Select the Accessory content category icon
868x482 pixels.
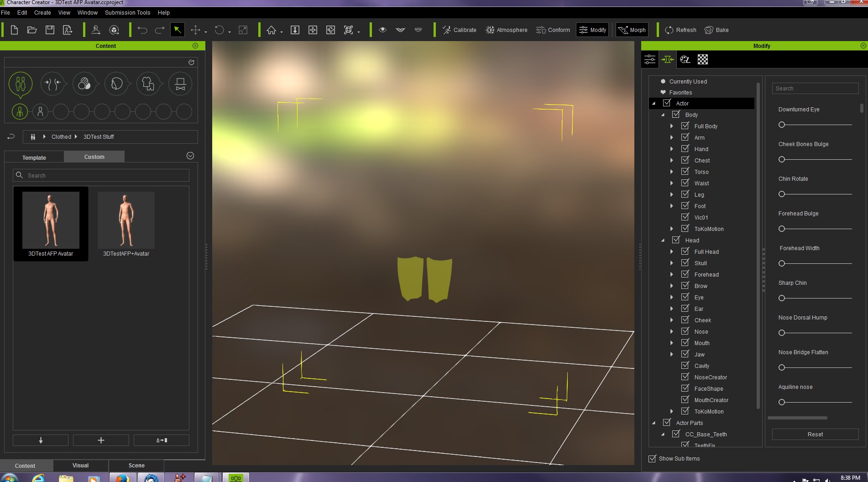[x=180, y=84]
